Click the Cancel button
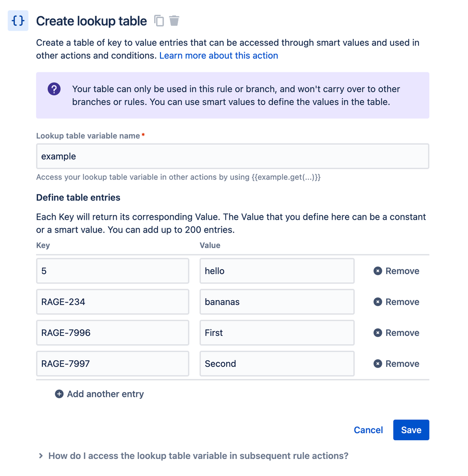468x476 pixels. [x=368, y=430]
